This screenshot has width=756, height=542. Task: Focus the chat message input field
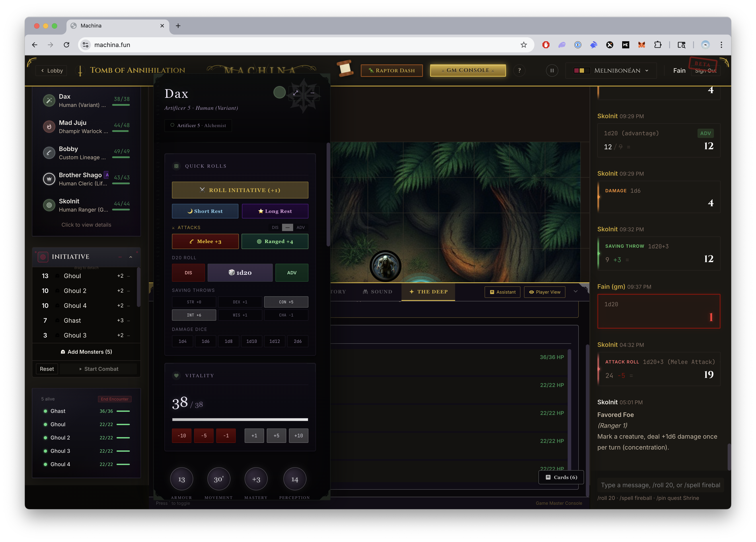click(660, 485)
